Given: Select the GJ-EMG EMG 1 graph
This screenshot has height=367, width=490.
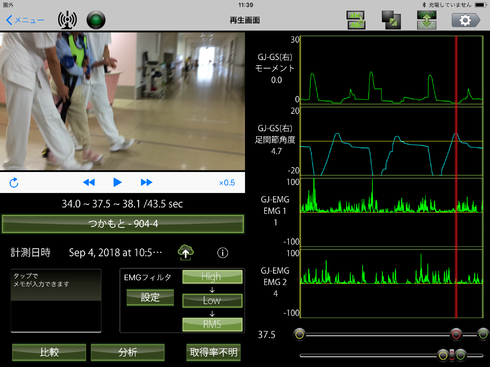Looking at the screenshot, I should [392, 212].
